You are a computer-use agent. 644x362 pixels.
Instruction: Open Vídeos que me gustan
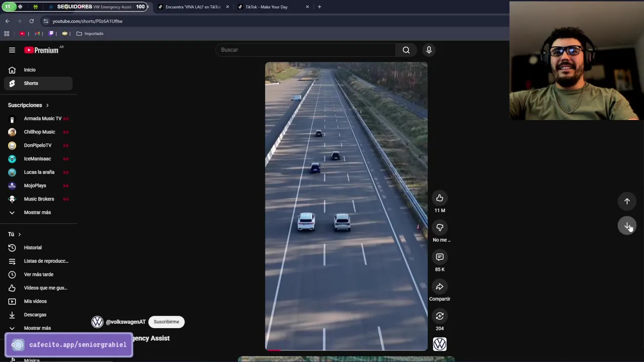coord(38,288)
